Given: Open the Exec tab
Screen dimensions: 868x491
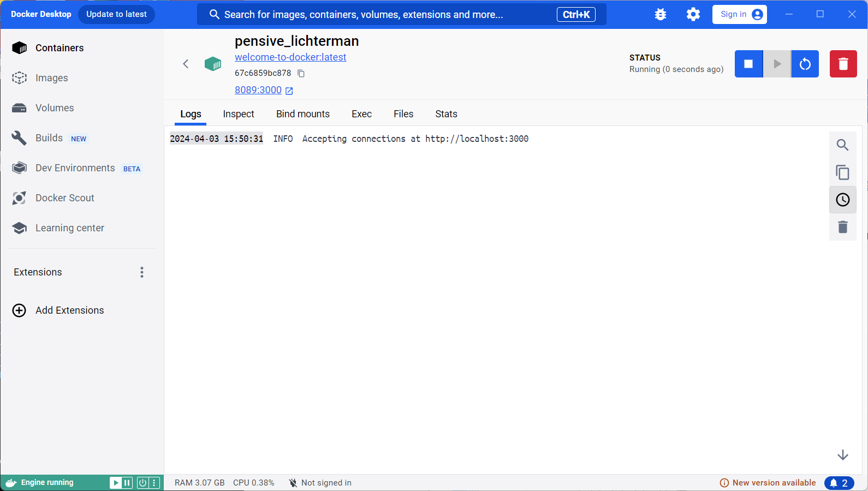Looking at the screenshot, I should 361,114.
